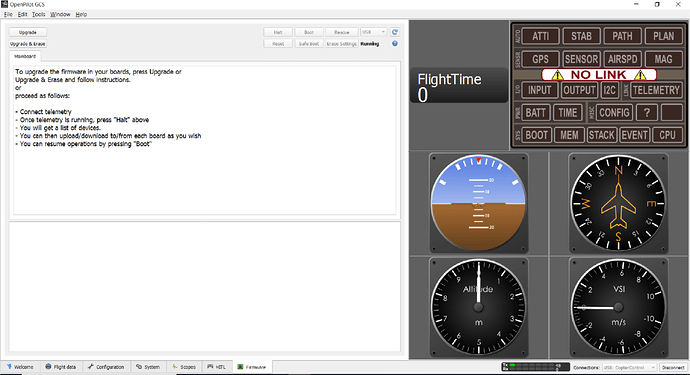Open the Connections USB CopterControl dropdown
This screenshot has width=690, height=375.
pos(630,367)
